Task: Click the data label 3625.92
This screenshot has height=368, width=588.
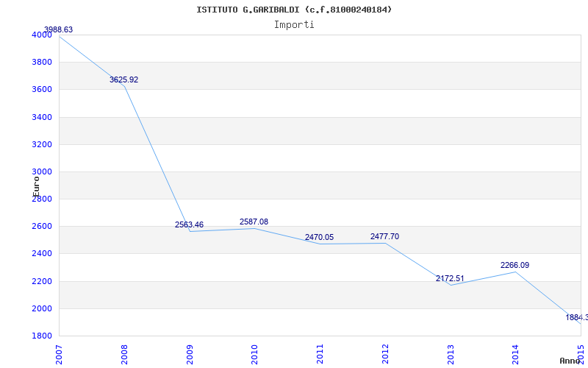Action: [123, 79]
